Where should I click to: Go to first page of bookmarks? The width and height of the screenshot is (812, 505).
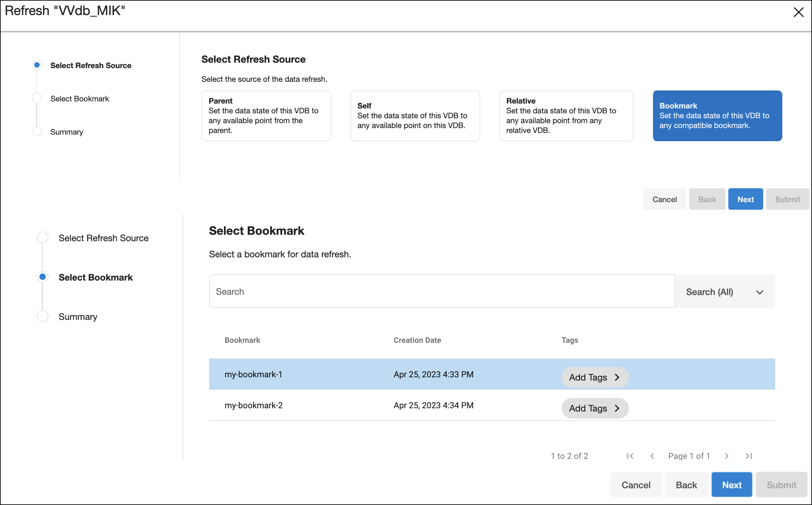630,456
